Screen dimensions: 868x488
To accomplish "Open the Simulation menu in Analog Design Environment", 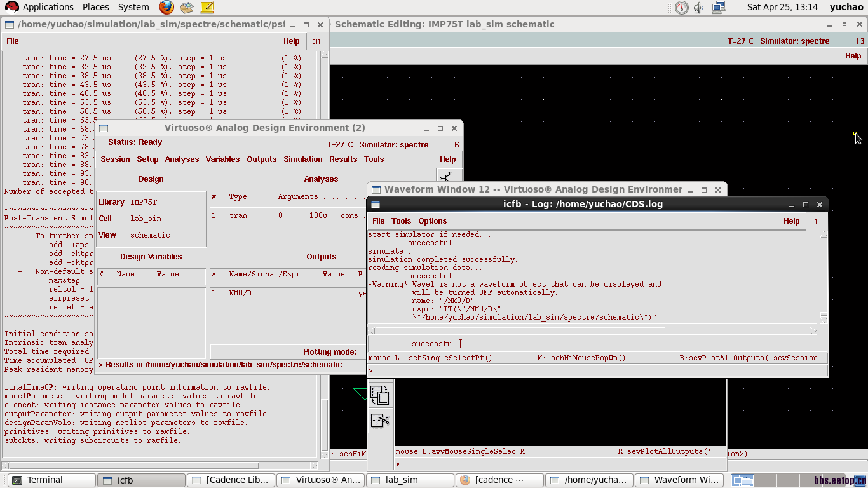I will tap(302, 159).
